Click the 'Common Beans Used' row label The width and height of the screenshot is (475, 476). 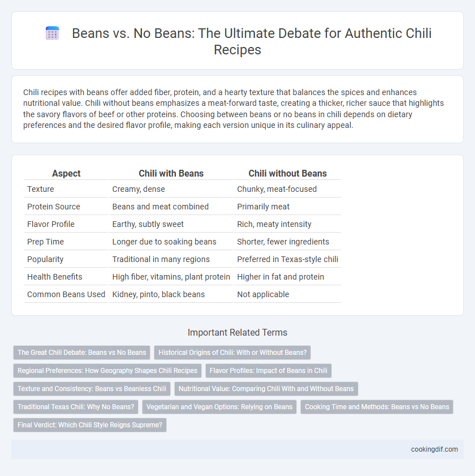click(66, 294)
